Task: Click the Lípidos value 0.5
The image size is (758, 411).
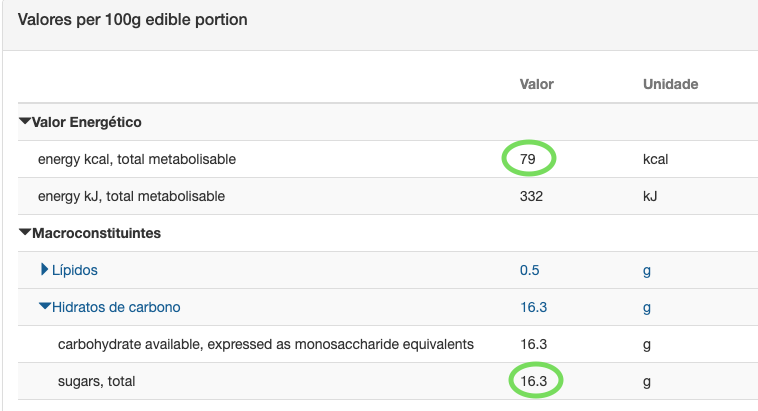Action: [529, 270]
